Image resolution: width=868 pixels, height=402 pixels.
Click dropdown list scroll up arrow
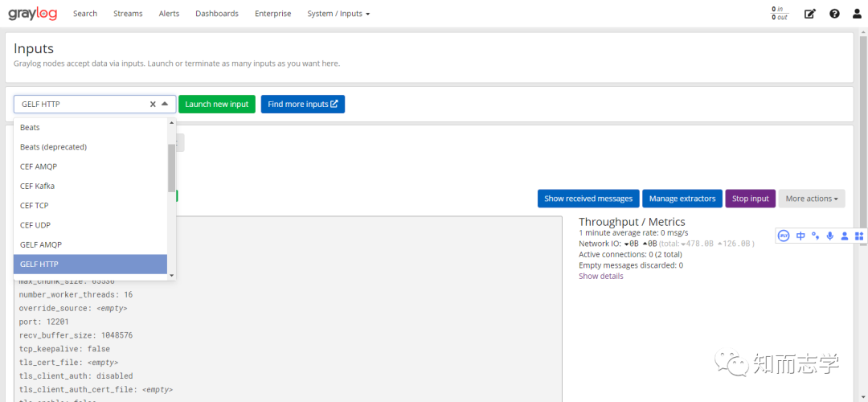[x=172, y=122]
